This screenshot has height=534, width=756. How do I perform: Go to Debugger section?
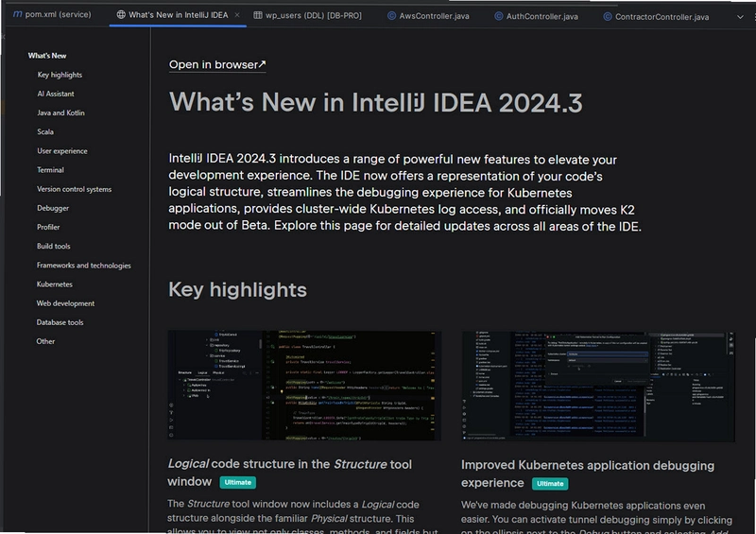(53, 208)
